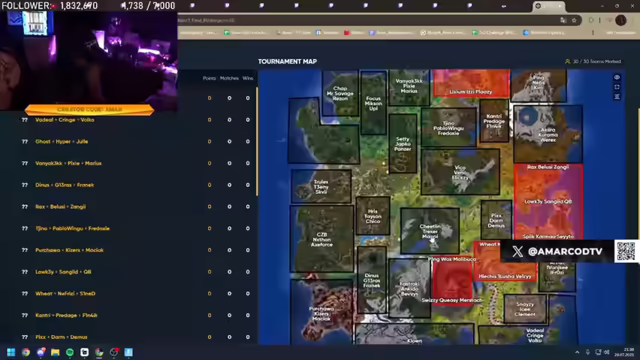Select team row Rax Belusi Zangil
The width and height of the screenshot is (640, 360).
[139, 207]
